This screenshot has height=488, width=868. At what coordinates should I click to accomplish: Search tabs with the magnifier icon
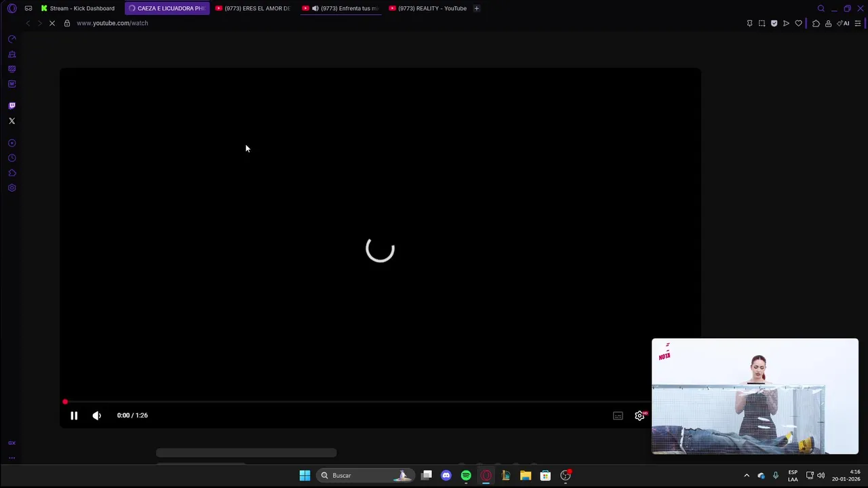[x=821, y=8]
